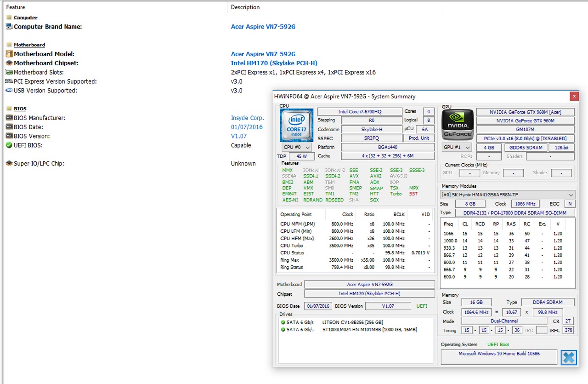Select the GM107M GPU codename field
This screenshot has width=588, height=384.
click(x=526, y=129)
